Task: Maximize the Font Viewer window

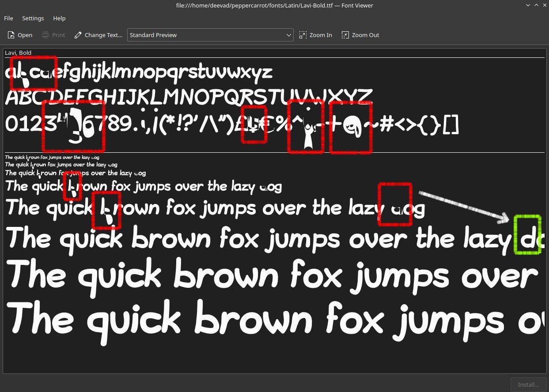Action: 536,5
